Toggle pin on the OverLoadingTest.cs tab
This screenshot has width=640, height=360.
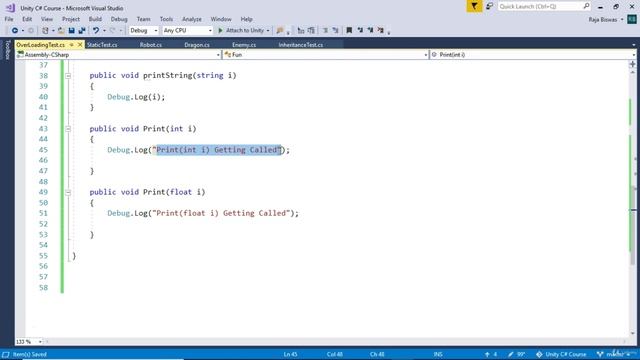pyautogui.click(x=71, y=44)
